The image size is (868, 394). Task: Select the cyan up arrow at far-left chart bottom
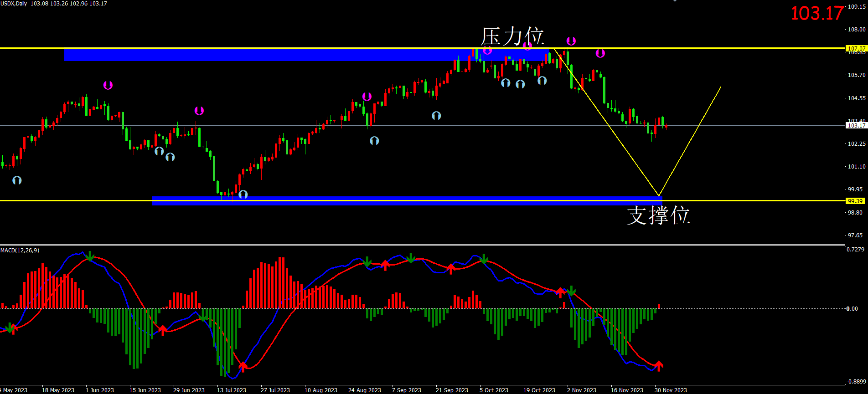[17, 180]
